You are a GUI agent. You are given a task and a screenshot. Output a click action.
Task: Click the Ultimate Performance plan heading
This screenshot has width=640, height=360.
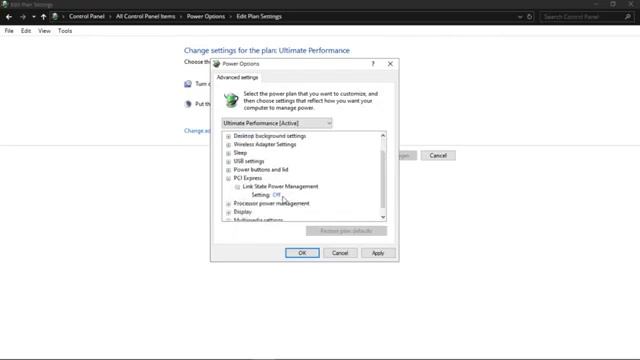[267, 51]
